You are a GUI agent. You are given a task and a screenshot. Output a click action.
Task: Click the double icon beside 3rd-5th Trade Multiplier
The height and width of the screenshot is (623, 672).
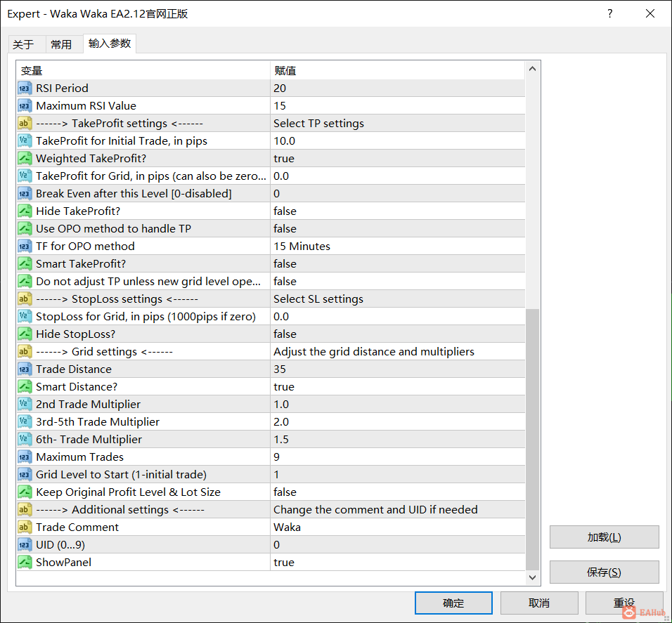[25, 421]
